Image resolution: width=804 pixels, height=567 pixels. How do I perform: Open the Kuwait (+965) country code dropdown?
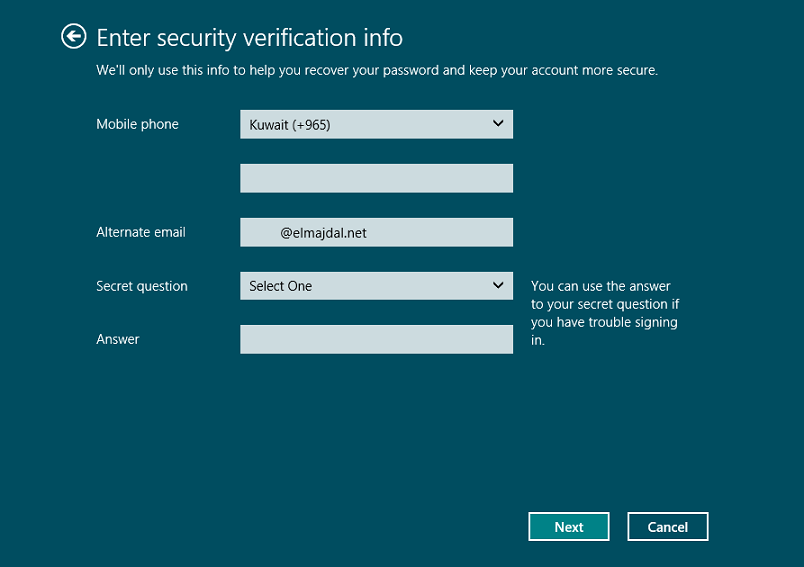coord(376,125)
